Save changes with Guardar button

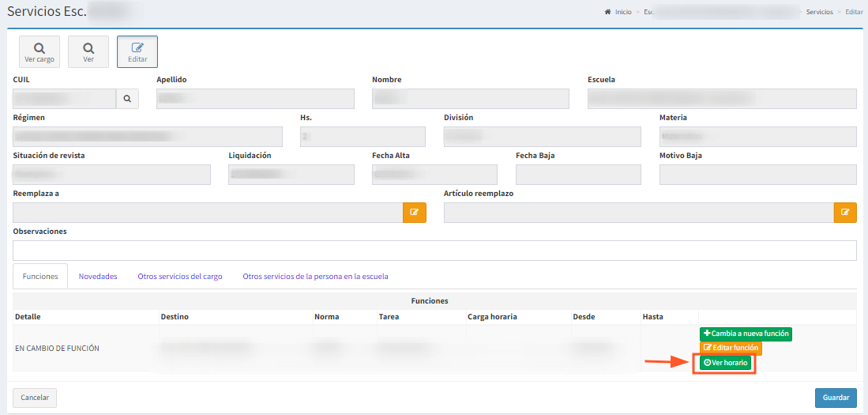coord(836,398)
